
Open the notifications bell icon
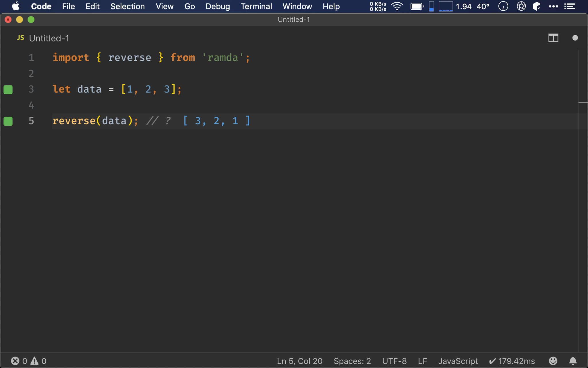(573, 361)
